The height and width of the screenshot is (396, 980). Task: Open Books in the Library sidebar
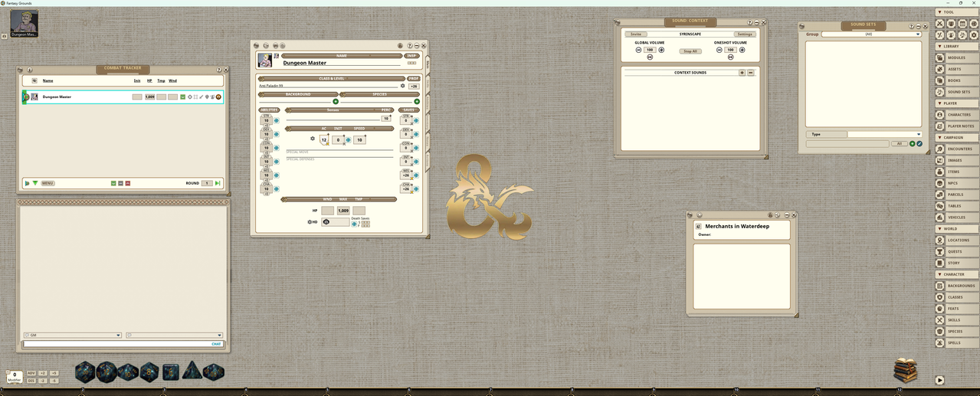tap(957, 80)
